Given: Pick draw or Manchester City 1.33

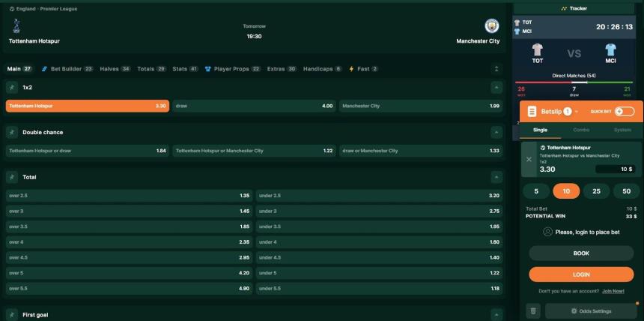Looking at the screenshot, I should pyautogui.click(x=421, y=151).
